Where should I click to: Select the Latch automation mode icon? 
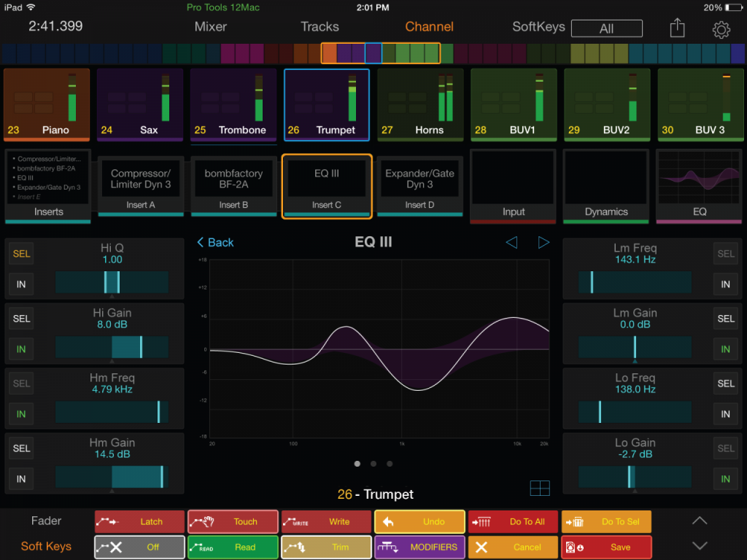tap(139, 521)
